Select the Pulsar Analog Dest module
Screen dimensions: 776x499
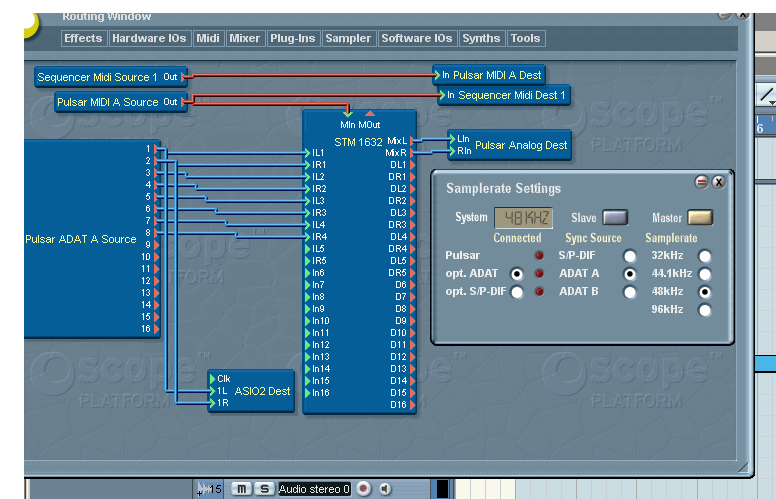509,145
